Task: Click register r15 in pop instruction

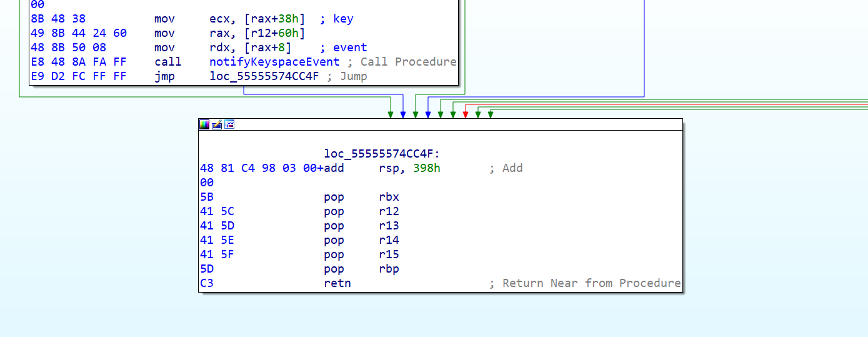Action: coord(389,254)
